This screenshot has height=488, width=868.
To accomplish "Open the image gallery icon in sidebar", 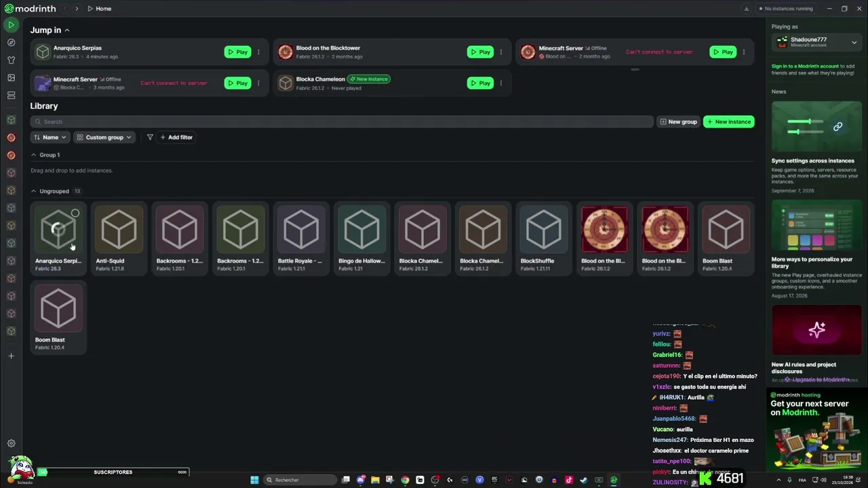I will pos(11,78).
